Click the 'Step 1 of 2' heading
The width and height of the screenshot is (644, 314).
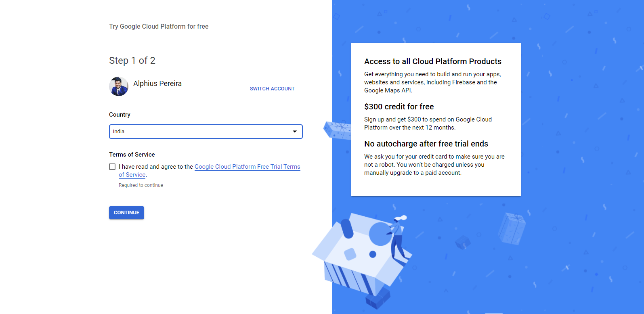click(132, 61)
